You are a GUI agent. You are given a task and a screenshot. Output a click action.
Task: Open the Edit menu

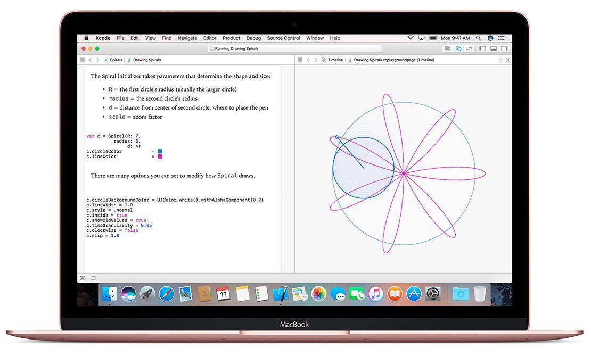click(x=135, y=38)
